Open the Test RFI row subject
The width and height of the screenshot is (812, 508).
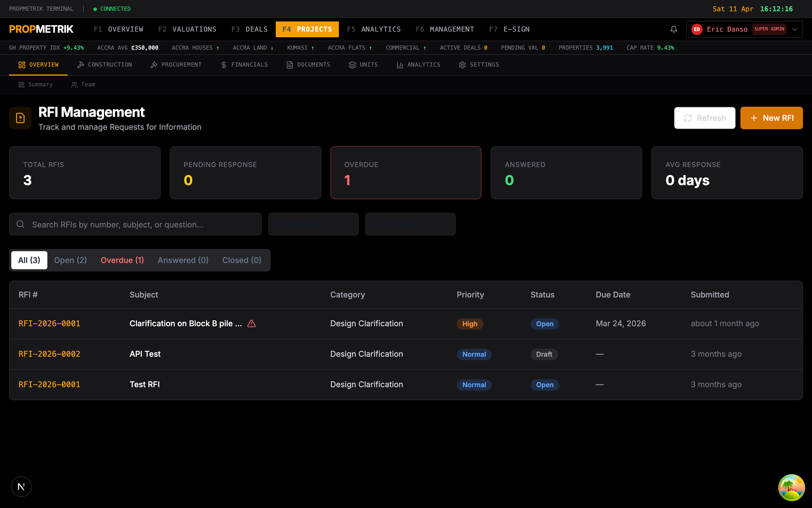coord(145,384)
